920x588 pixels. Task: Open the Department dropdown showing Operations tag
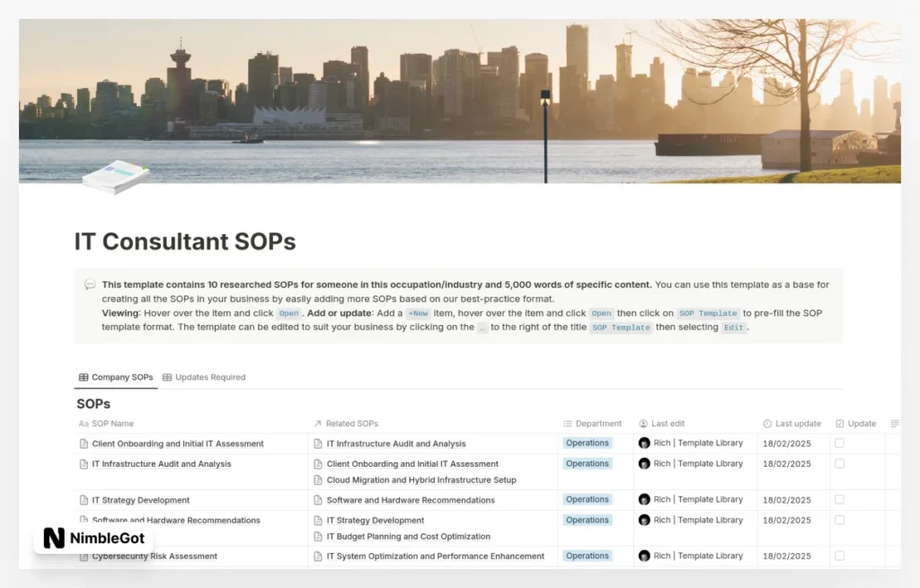click(x=586, y=443)
